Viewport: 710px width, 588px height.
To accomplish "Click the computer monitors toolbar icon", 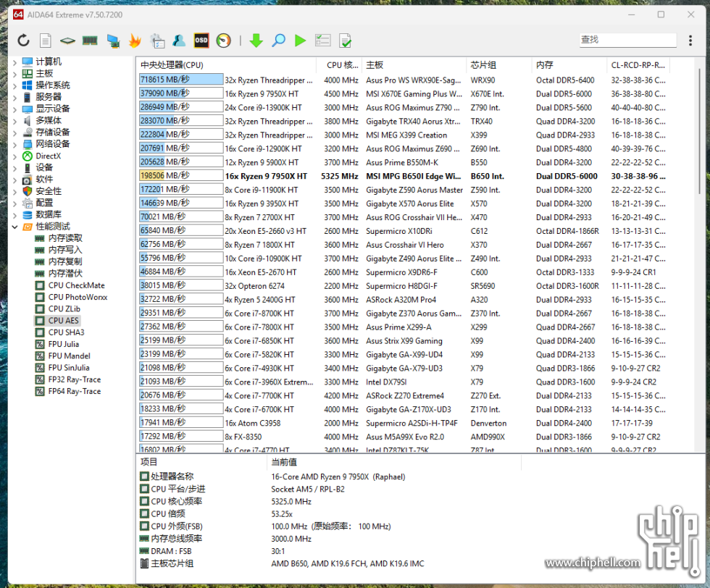I will pos(113,41).
